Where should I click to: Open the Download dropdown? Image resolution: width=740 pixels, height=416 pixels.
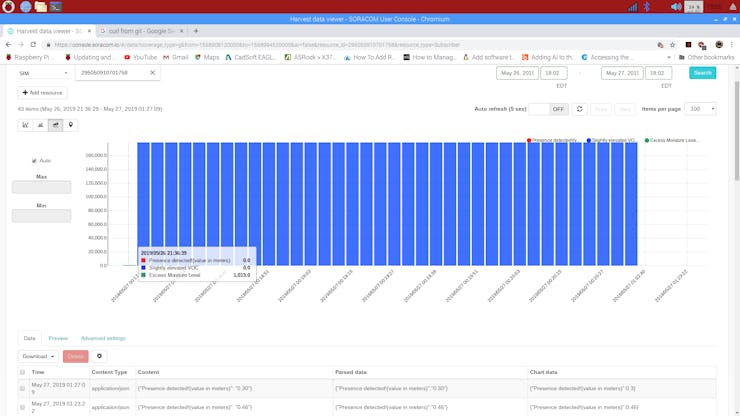pos(38,356)
